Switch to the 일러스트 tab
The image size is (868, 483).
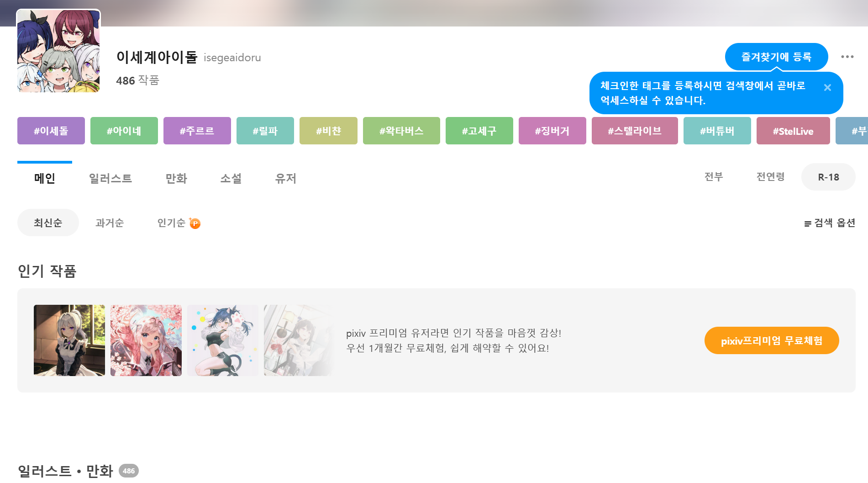tap(110, 178)
